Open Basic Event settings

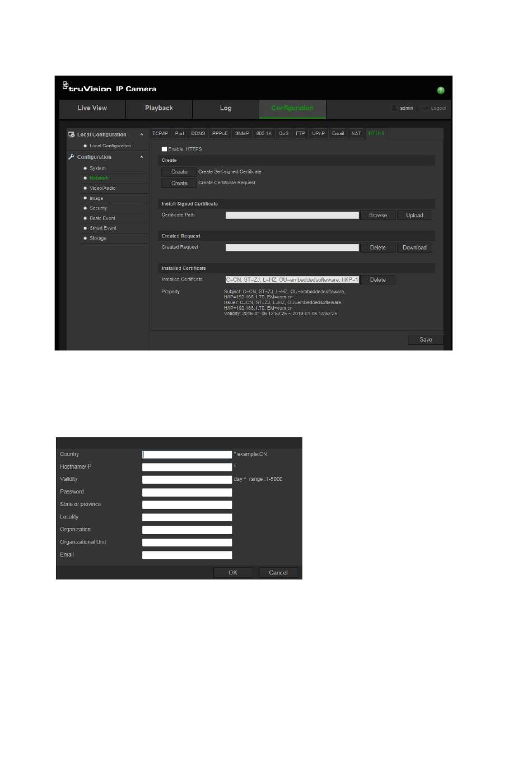102,218
